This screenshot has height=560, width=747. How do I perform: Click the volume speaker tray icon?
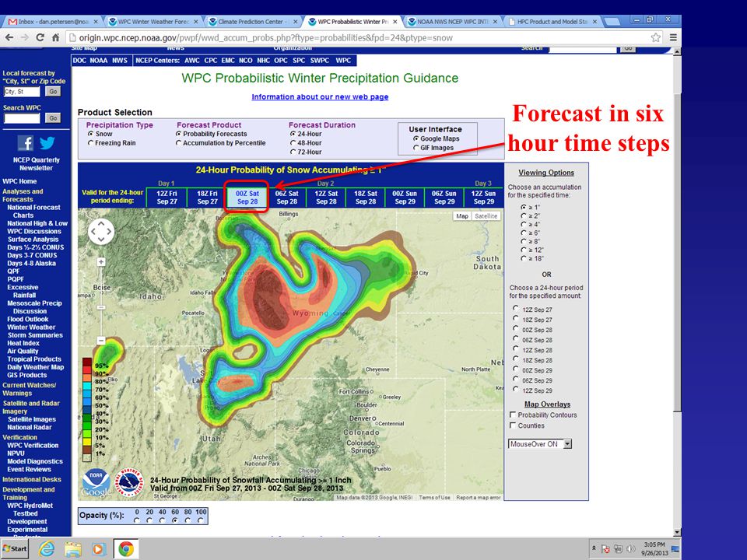(631, 548)
